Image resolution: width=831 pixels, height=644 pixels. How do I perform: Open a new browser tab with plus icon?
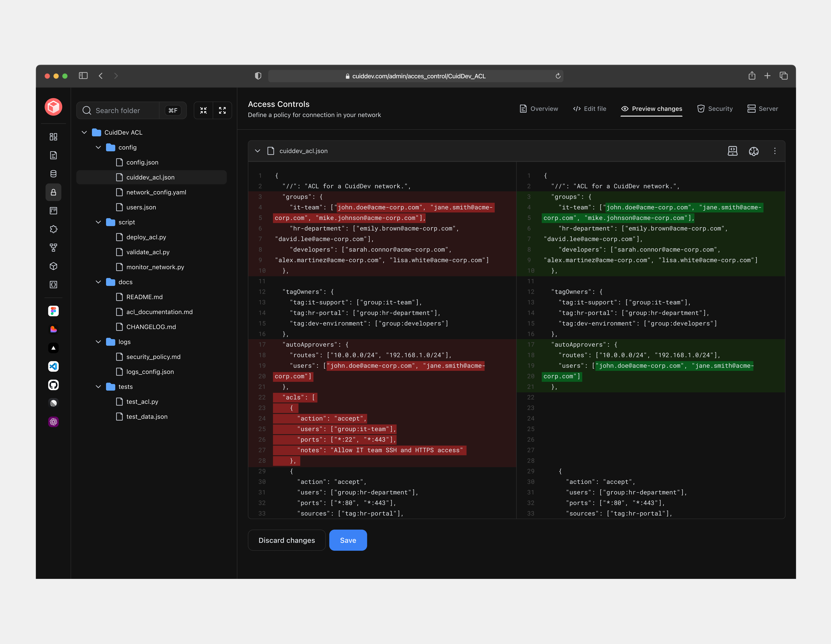pyautogui.click(x=768, y=76)
